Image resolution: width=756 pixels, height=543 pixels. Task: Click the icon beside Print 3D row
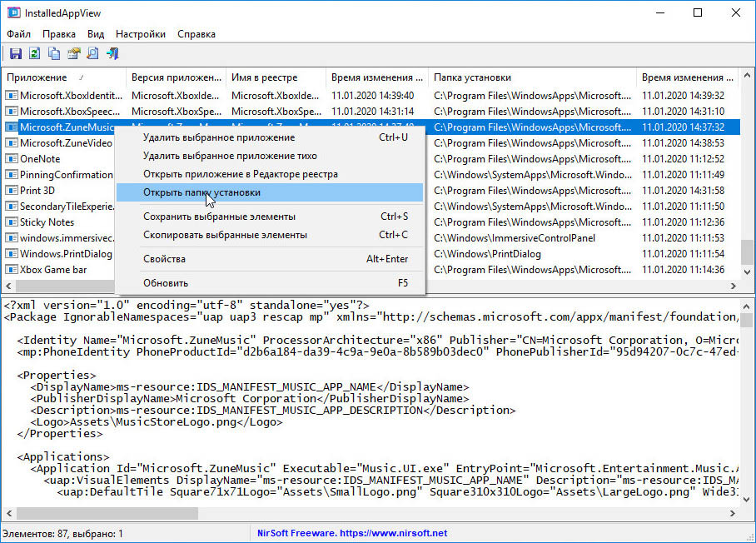click(12, 191)
